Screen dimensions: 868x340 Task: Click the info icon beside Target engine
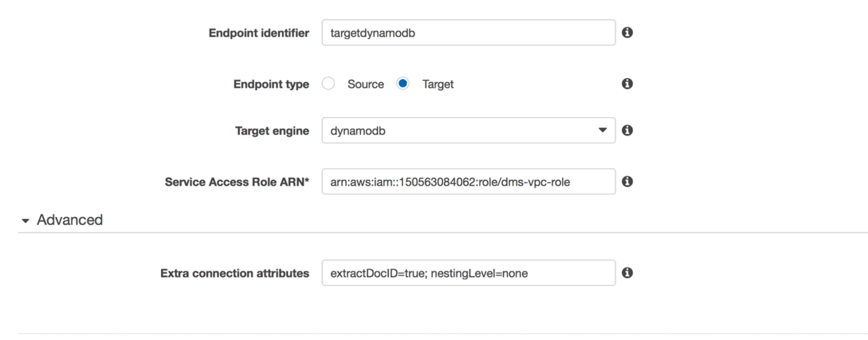627,130
